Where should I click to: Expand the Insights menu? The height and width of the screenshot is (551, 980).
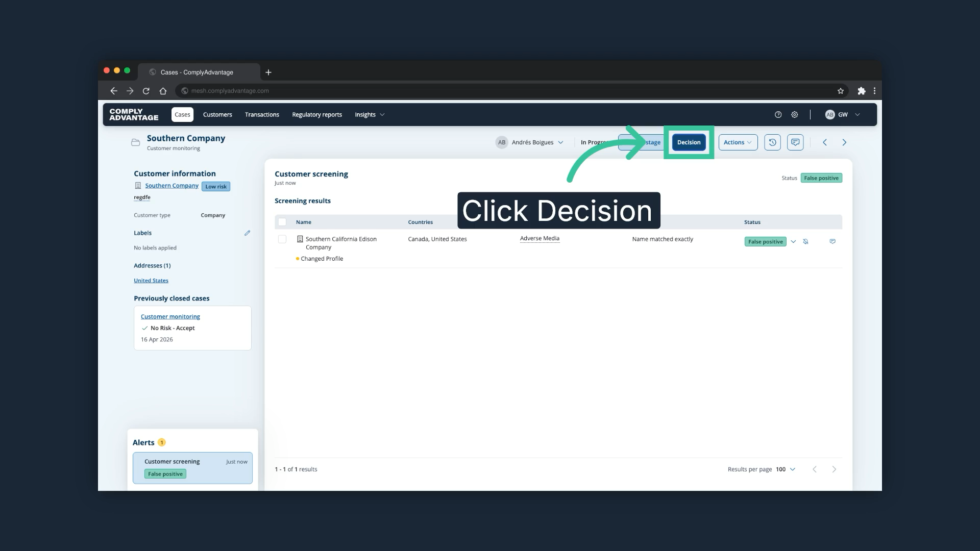pyautogui.click(x=370, y=115)
